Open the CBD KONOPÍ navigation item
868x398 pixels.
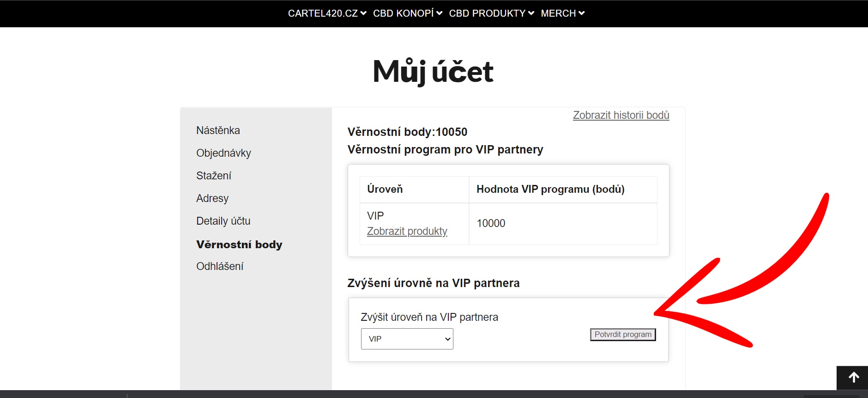click(x=403, y=13)
